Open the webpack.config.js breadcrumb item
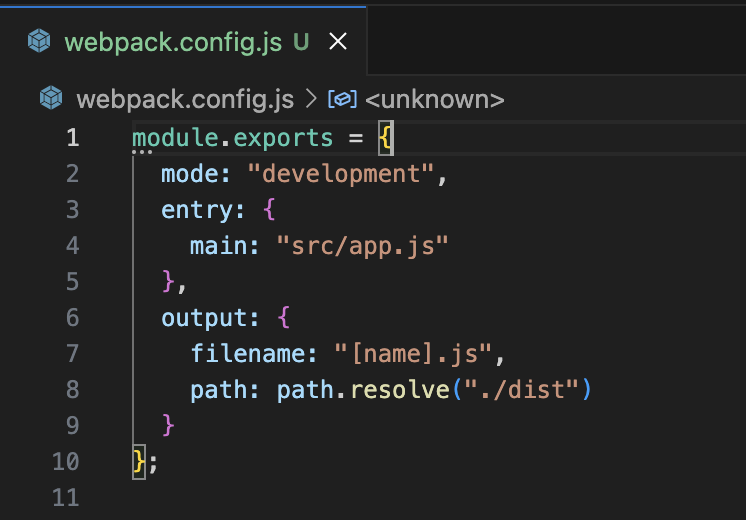Viewport: 746px width, 520px height. [x=185, y=99]
